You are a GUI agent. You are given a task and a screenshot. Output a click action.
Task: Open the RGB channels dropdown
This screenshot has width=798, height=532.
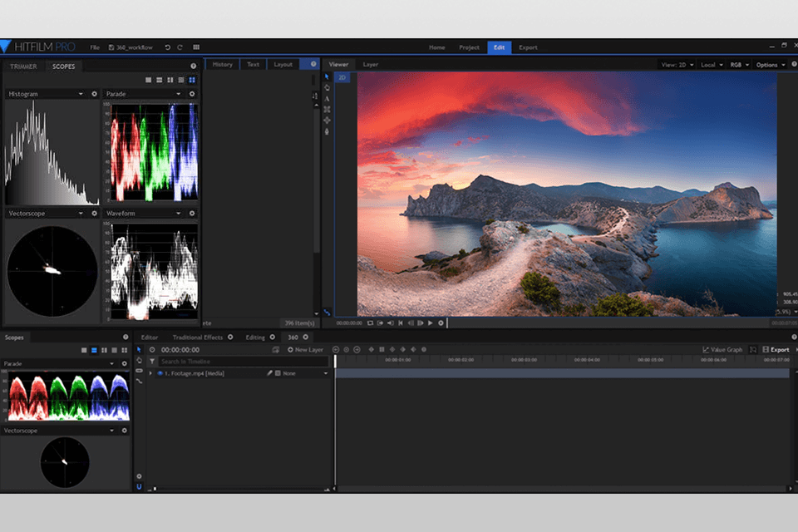740,65
